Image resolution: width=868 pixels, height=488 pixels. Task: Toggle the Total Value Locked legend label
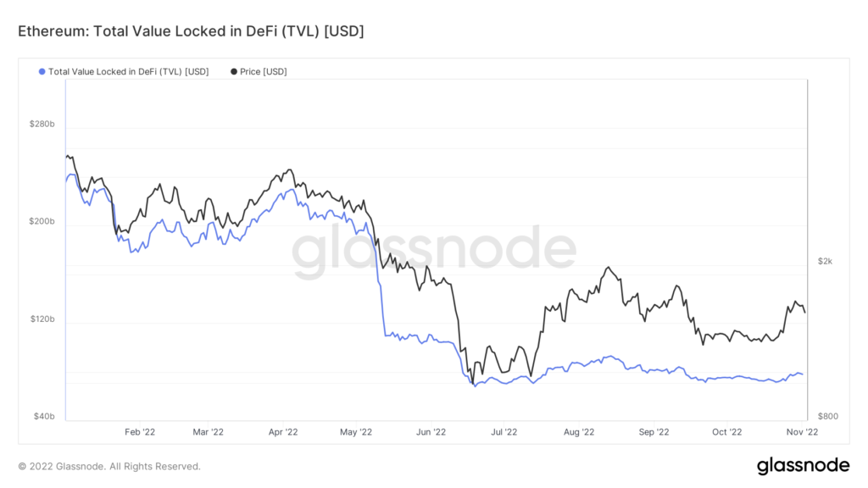point(128,72)
